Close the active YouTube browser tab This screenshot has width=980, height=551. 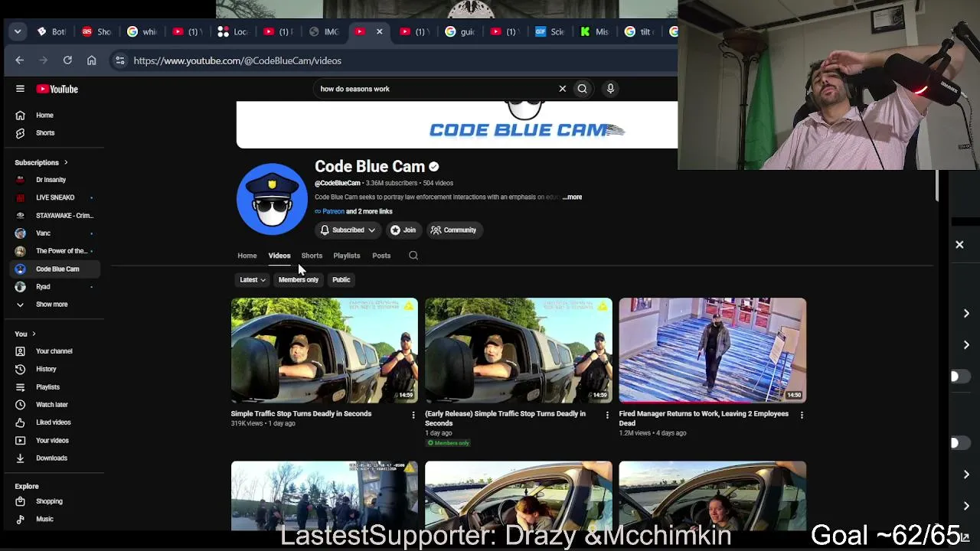379,31
